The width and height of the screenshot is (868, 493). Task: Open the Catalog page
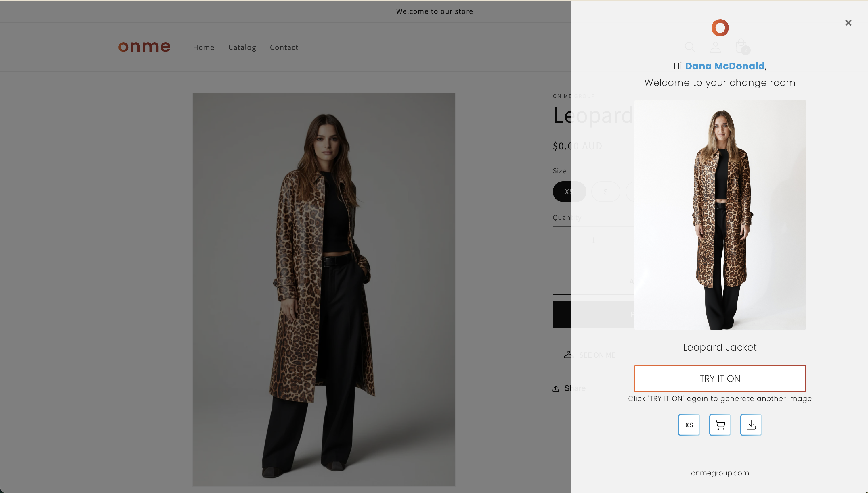(x=242, y=47)
